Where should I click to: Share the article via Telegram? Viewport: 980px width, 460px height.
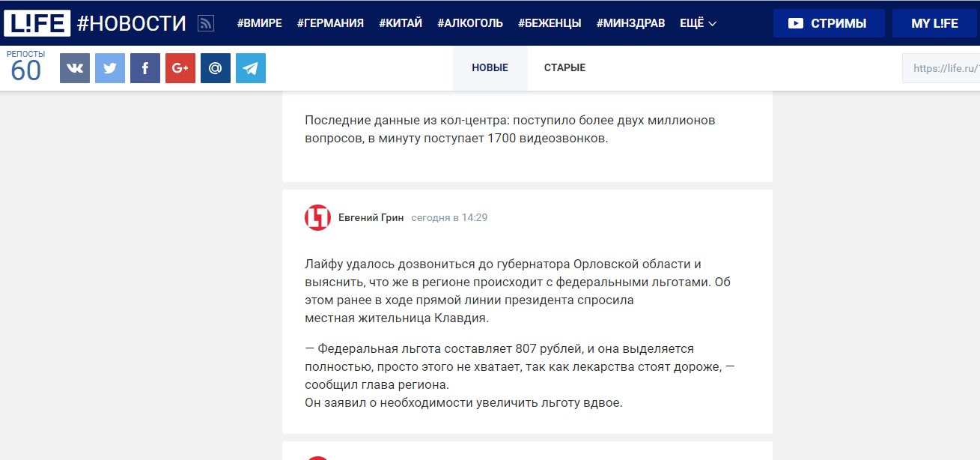tap(251, 68)
